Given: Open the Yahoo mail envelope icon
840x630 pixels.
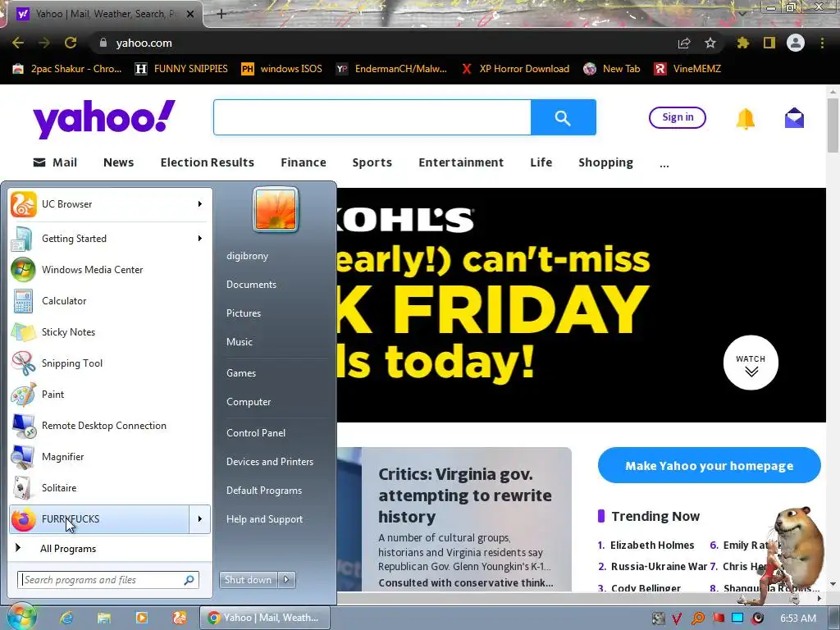Looking at the screenshot, I should click(x=794, y=118).
